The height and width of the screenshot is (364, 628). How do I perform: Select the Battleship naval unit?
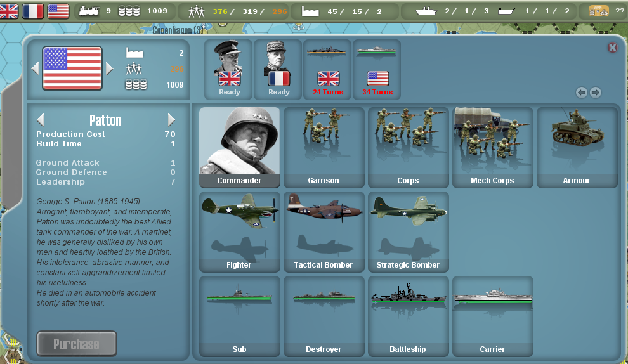pos(408,316)
